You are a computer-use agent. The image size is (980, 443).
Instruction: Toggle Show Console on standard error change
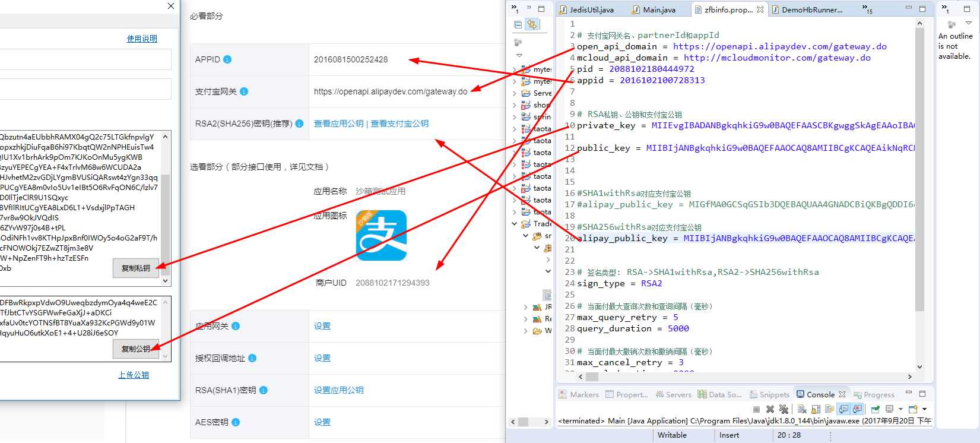[x=857, y=409]
